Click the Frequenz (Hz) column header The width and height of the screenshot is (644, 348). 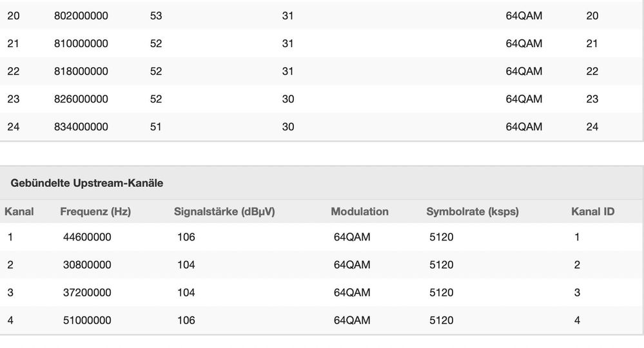95,212
